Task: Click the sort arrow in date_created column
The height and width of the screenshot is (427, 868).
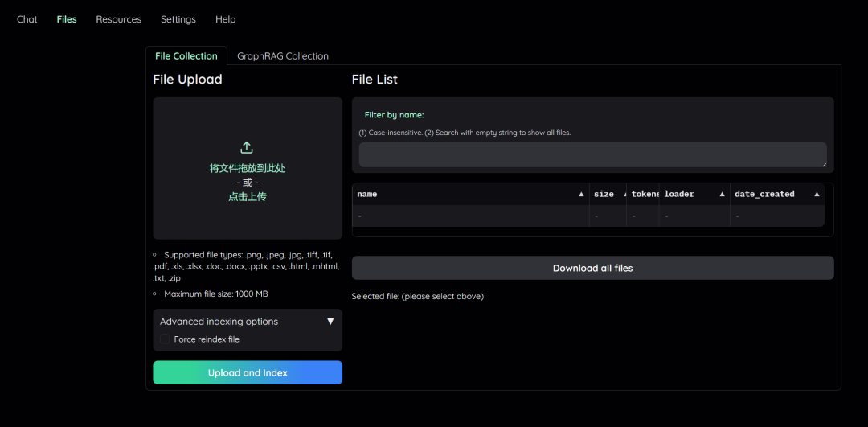Action: click(817, 195)
